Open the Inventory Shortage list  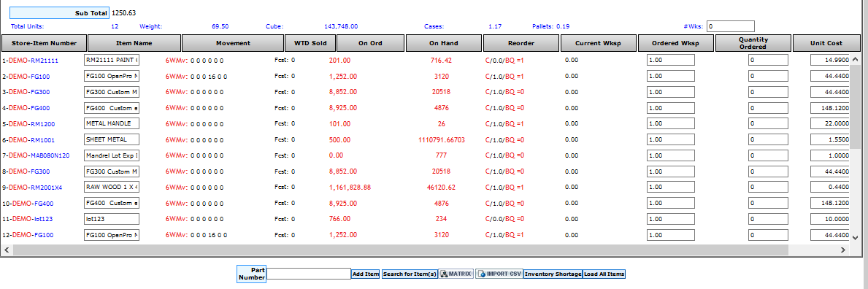[x=553, y=274]
